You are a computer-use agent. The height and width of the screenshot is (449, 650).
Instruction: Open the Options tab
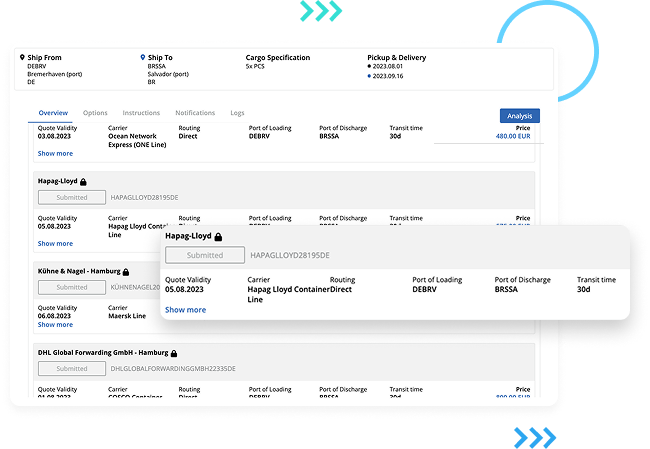pyautogui.click(x=95, y=113)
